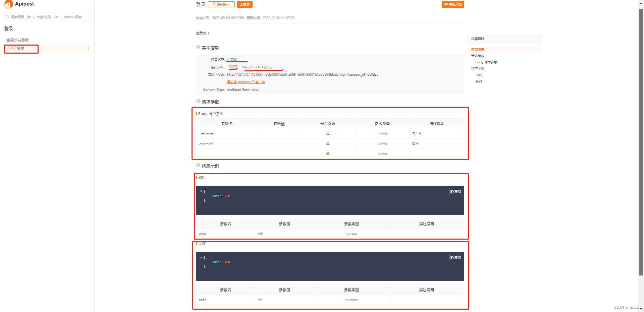The image size is (644, 312).
Task: Jump to Body 请求参数 in content navigation
Action: click(486, 62)
